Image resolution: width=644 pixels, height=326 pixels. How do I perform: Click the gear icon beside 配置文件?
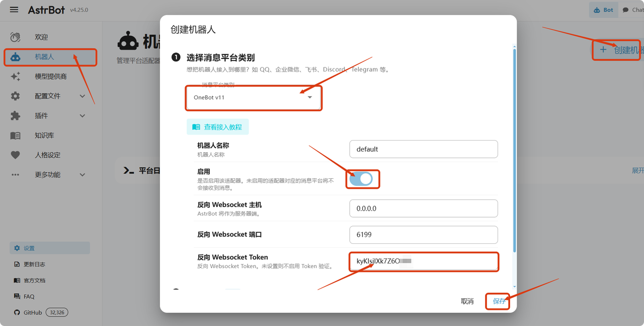[16, 96]
